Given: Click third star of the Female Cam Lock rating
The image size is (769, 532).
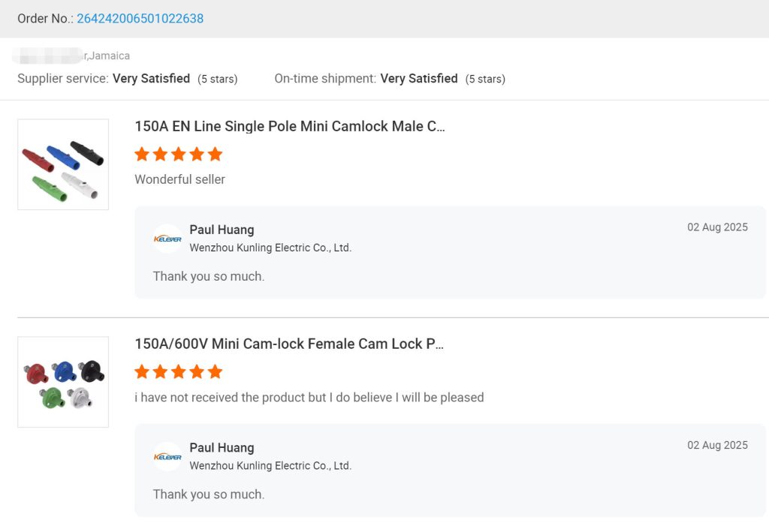Looking at the screenshot, I should tap(179, 372).
